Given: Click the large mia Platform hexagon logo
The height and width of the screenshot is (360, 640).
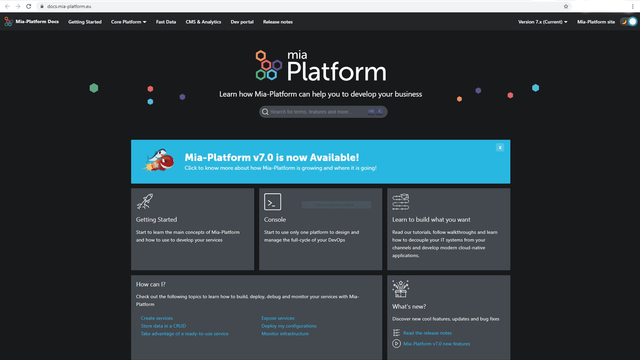Looking at the screenshot, I should [x=269, y=65].
